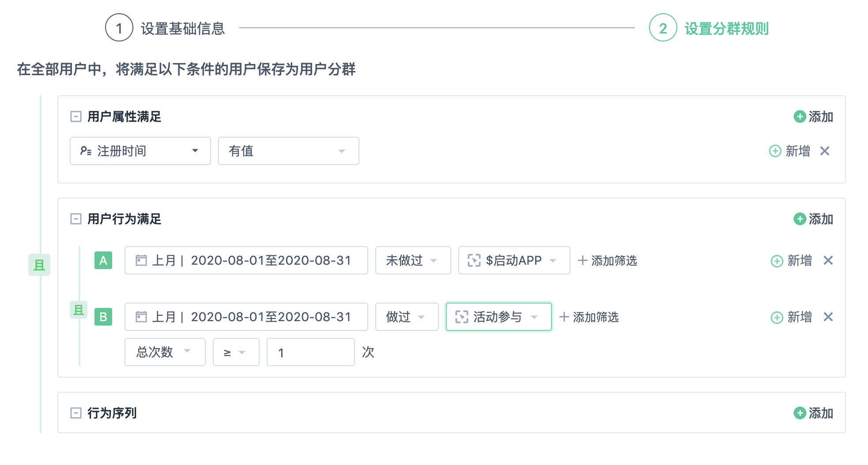The height and width of the screenshot is (465, 868).
Task: Open the 未做过 dropdown in rule A
Action: tap(413, 260)
